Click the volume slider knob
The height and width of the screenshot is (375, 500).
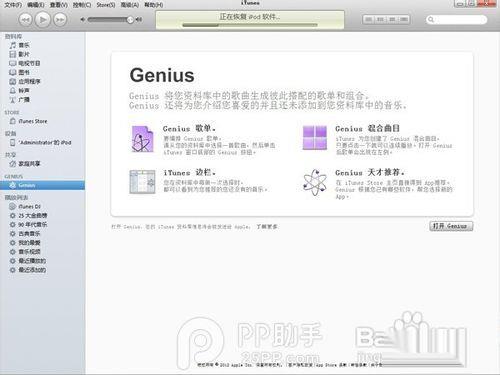(130, 20)
